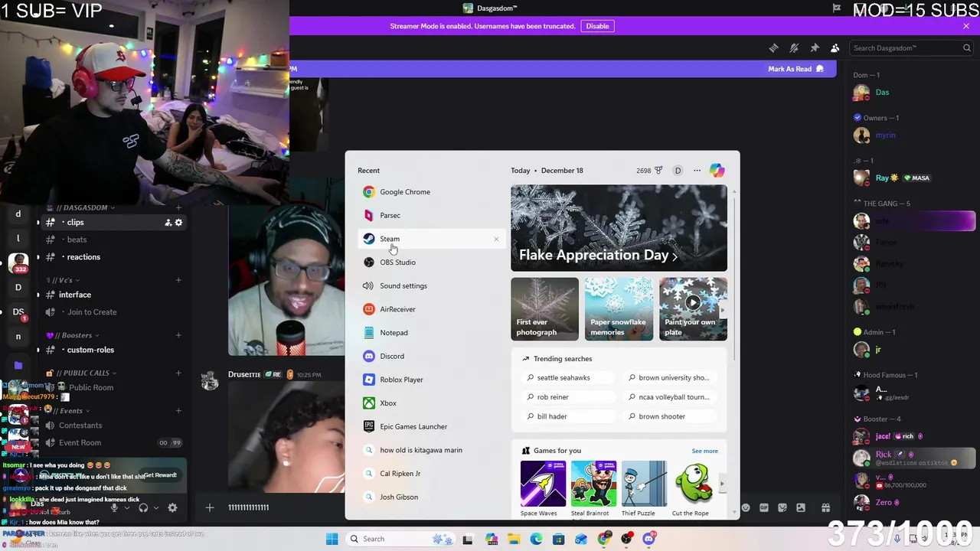Image resolution: width=980 pixels, height=551 pixels.
Task: Open Discord User Settings gear
Action: pyautogui.click(x=172, y=507)
